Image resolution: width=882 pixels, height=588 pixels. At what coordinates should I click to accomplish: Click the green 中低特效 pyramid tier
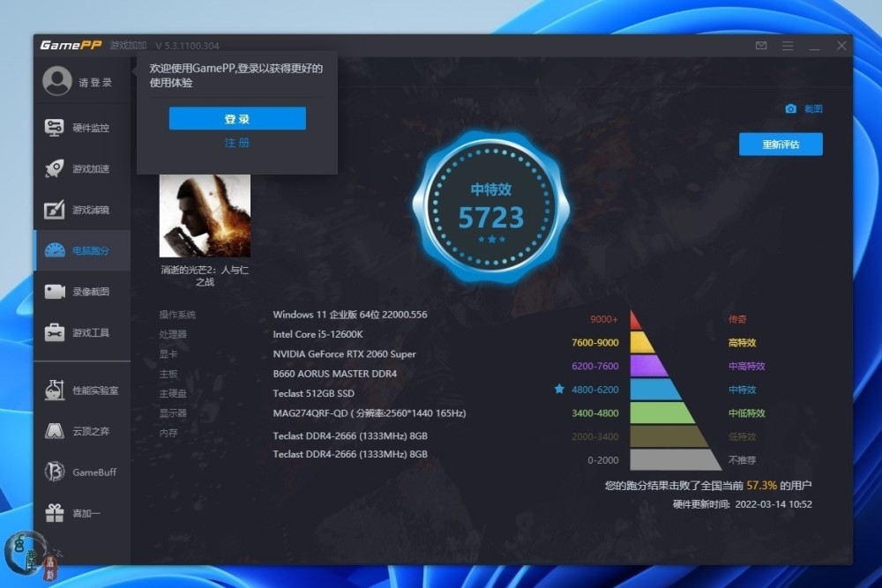(661, 413)
